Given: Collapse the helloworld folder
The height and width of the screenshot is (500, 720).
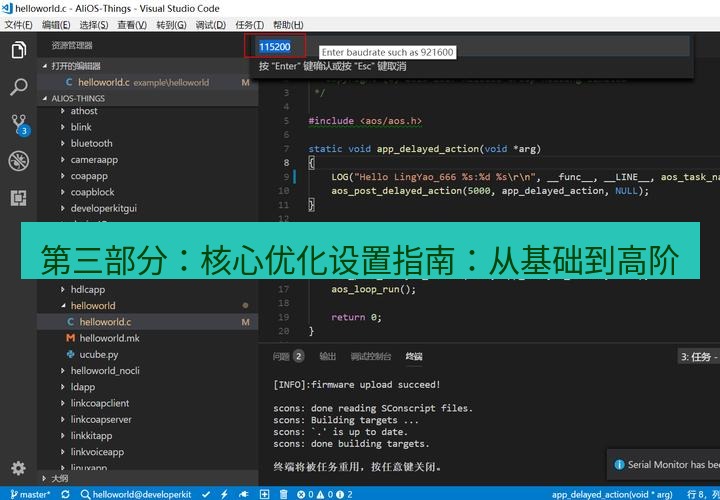Looking at the screenshot, I should tap(93, 306).
